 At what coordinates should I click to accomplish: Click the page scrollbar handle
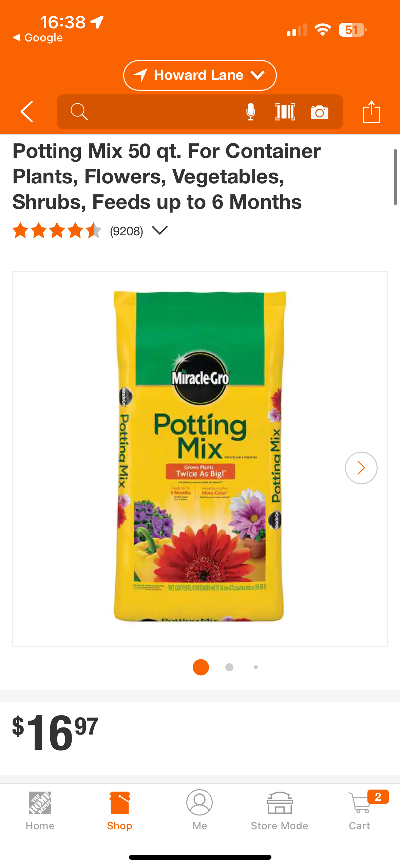click(395, 177)
